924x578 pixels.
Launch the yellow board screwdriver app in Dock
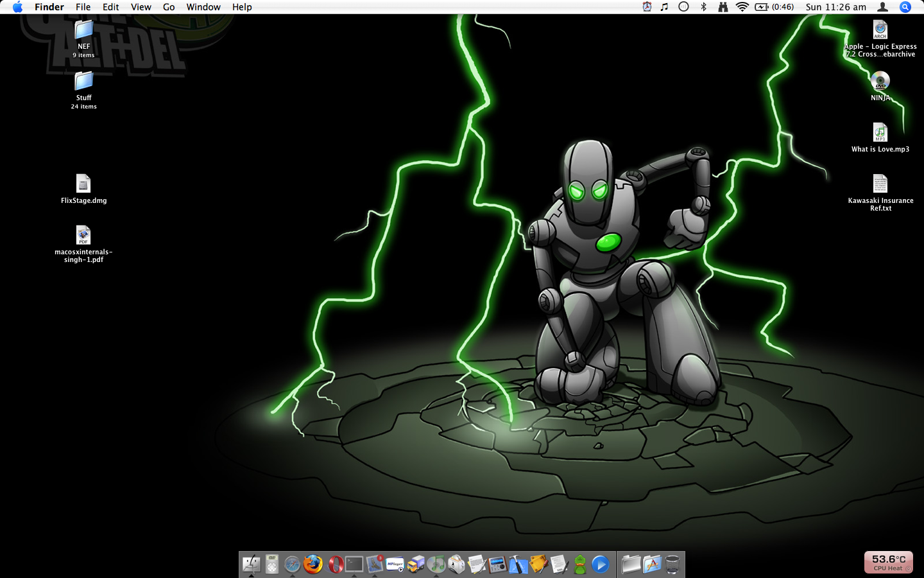coord(539,565)
